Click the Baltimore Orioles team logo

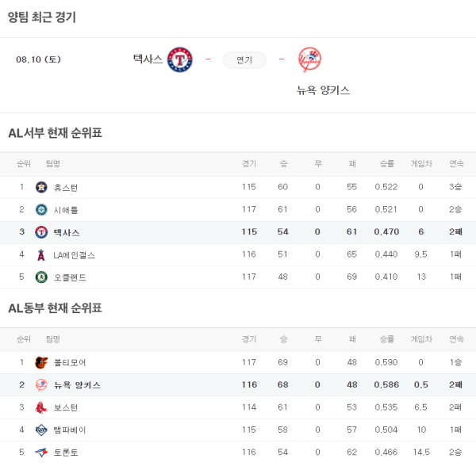click(x=41, y=363)
